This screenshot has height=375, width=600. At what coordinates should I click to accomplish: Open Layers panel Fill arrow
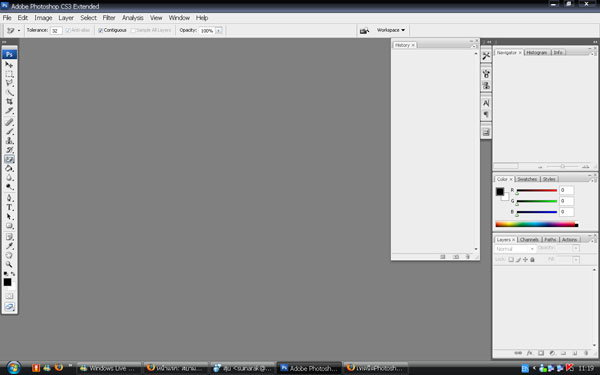coord(576,259)
